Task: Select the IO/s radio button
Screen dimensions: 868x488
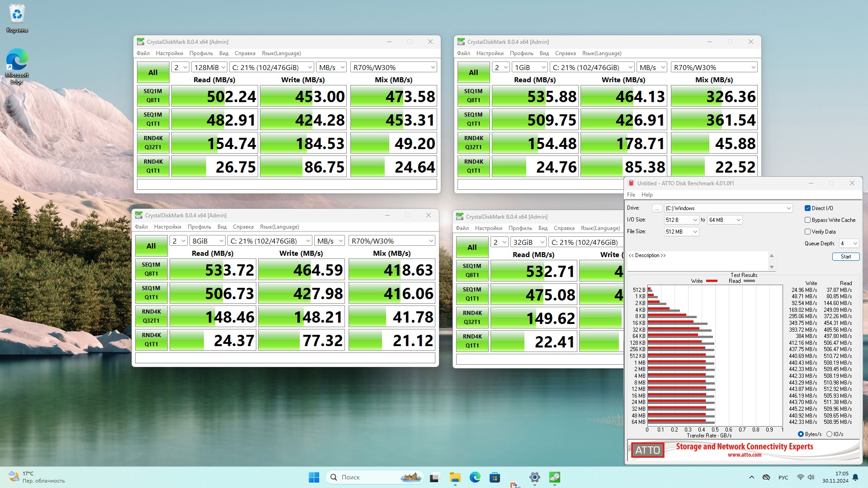Action: tap(829, 434)
